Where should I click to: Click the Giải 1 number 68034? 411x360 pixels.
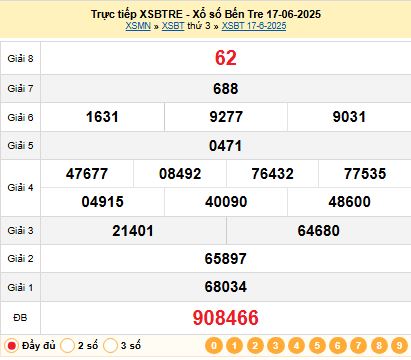(x=226, y=287)
